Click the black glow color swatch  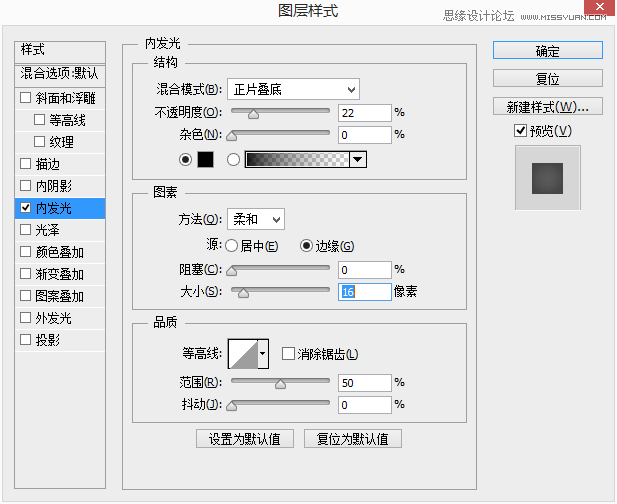click(205, 160)
